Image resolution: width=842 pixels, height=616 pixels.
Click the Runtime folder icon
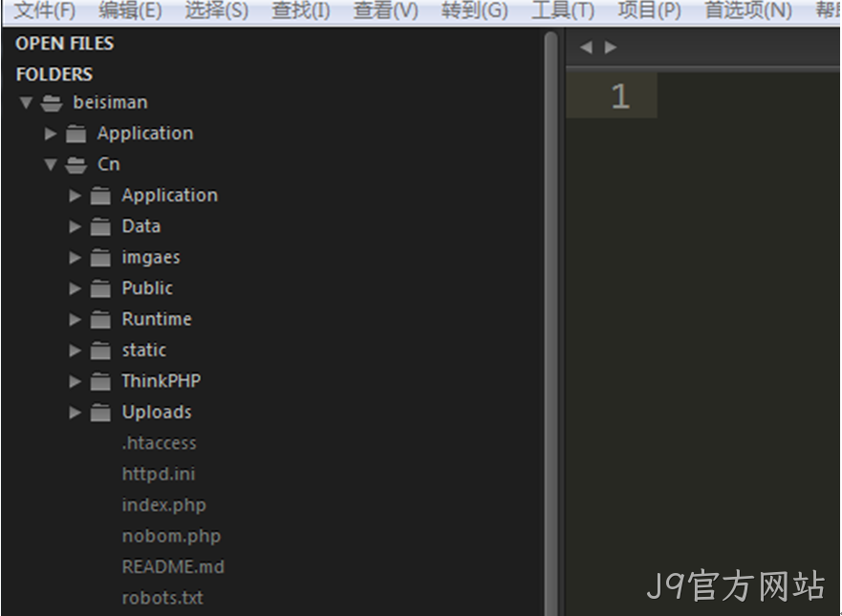[100, 320]
